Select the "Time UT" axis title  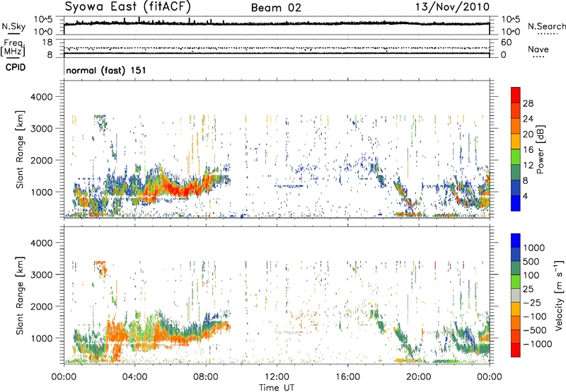coord(277,387)
